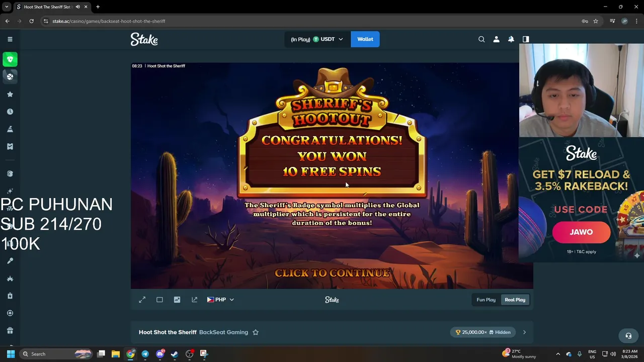Open live stats chart icon
Image resolution: width=644 pixels, height=362 pixels.
pyautogui.click(x=177, y=300)
